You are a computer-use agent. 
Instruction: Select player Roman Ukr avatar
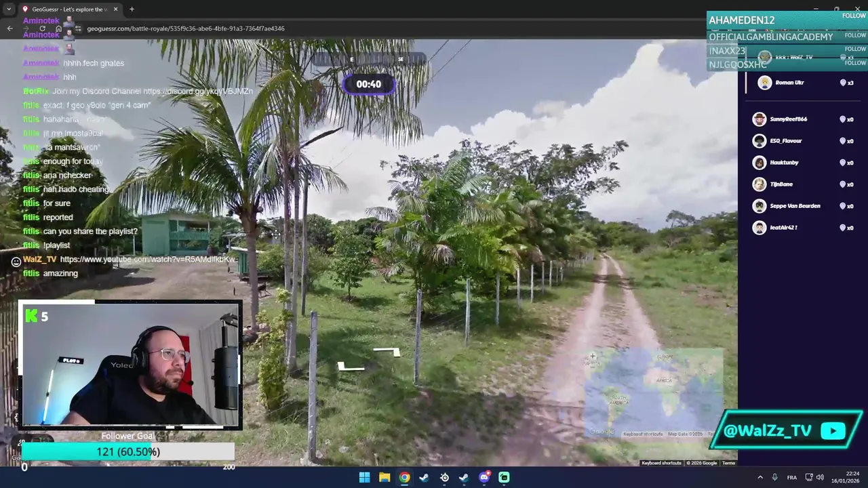pyautogui.click(x=765, y=83)
